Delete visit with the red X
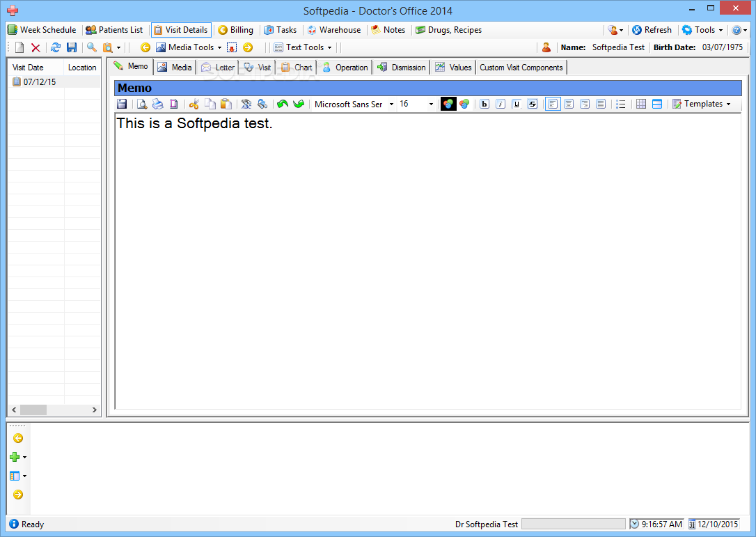The image size is (756, 537). pos(36,47)
